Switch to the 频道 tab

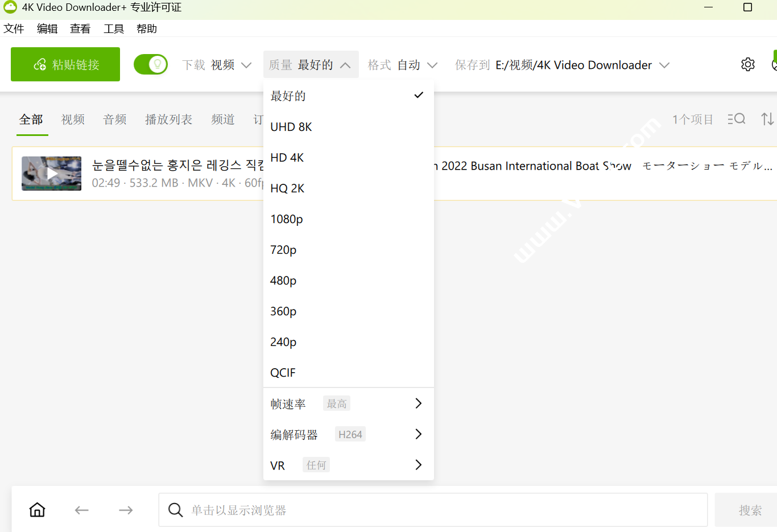tap(223, 119)
